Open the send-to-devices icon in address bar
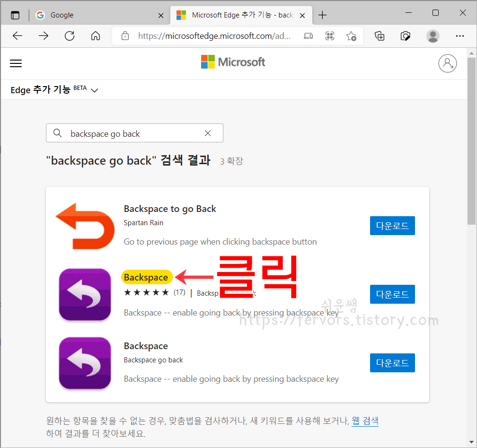477x448 pixels. click(x=308, y=36)
